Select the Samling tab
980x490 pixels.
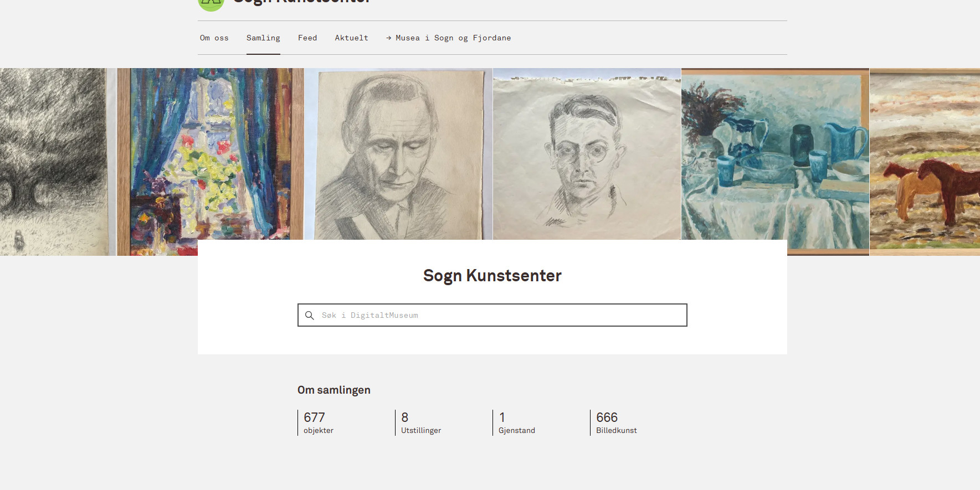[x=263, y=38]
